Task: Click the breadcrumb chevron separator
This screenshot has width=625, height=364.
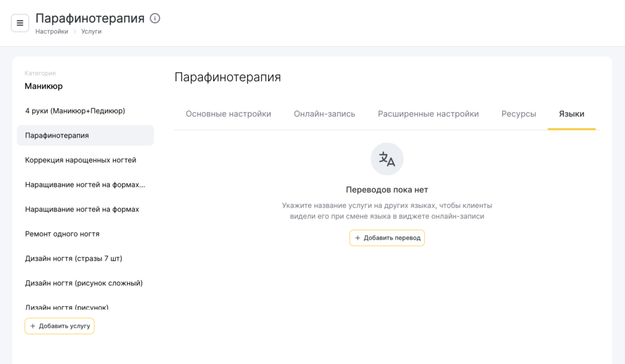Action: tap(74, 32)
